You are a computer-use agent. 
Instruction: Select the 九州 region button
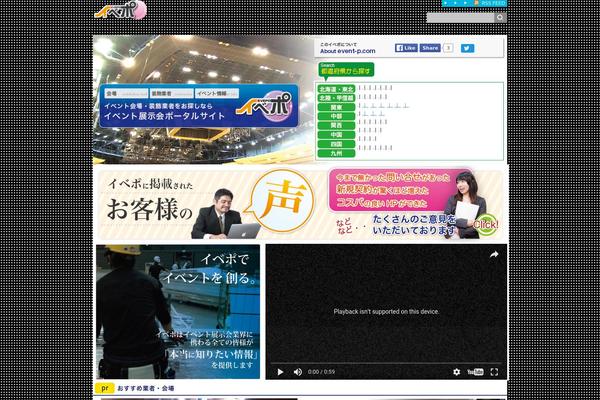[336, 153]
